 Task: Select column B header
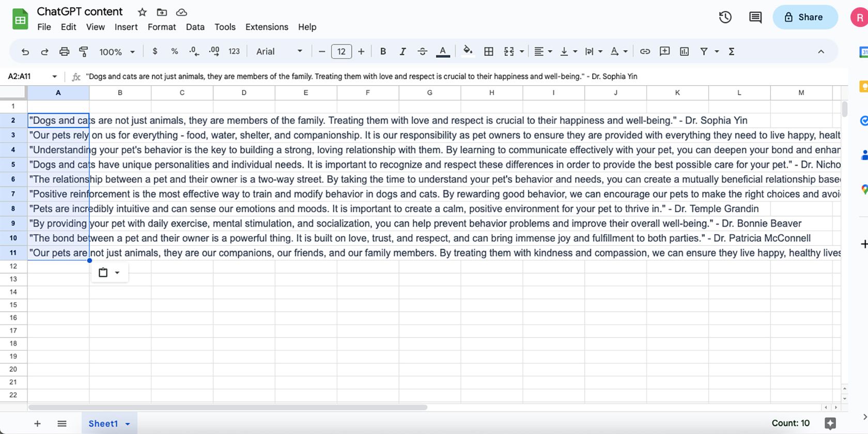tap(120, 93)
